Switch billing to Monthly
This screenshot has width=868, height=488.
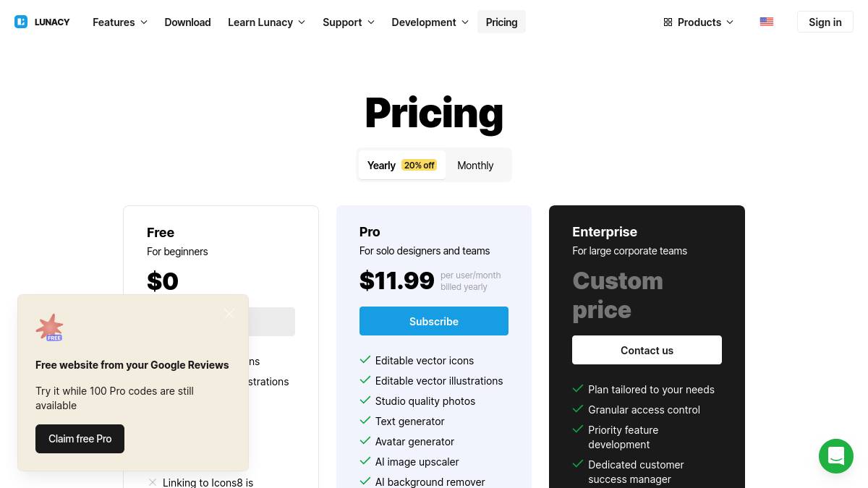click(475, 166)
